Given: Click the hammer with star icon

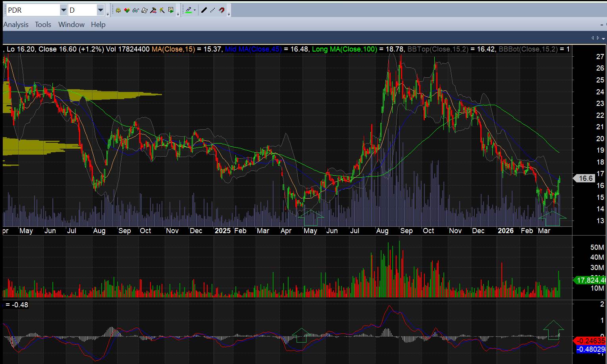Looking at the screenshot, I should point(162,10).
